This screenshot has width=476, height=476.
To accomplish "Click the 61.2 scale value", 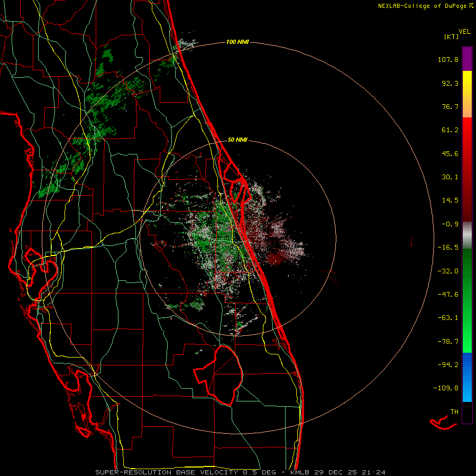I will pyautogui.click(x=450, y=130).
